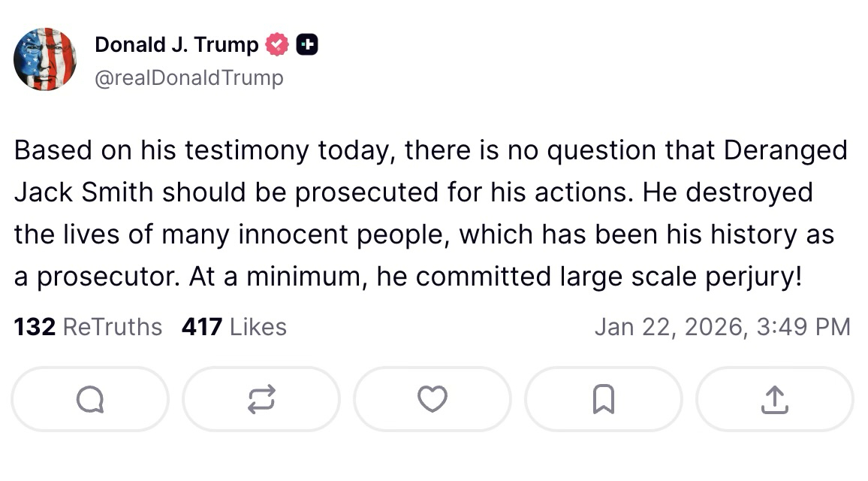Open the Jan 22, 2026 timestamp
This screenshot has width=868, height=481.
722,327
